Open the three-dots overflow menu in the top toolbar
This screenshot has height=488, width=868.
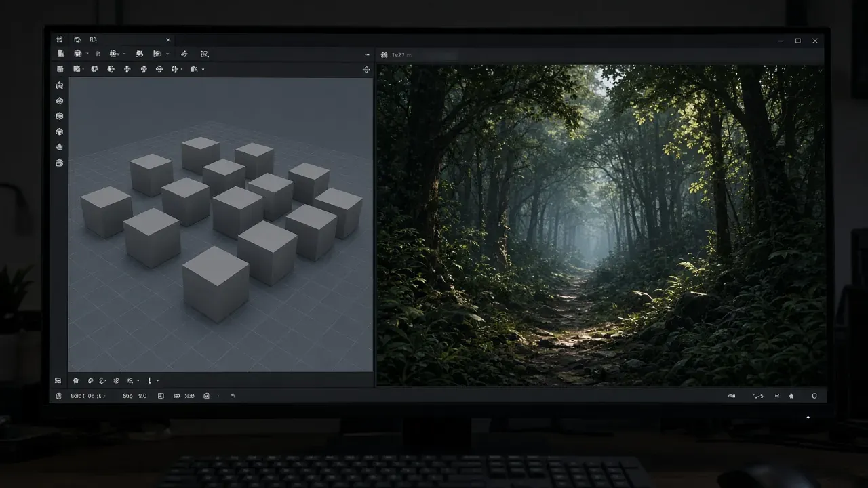pyautogui.click(x=367, y=54)
